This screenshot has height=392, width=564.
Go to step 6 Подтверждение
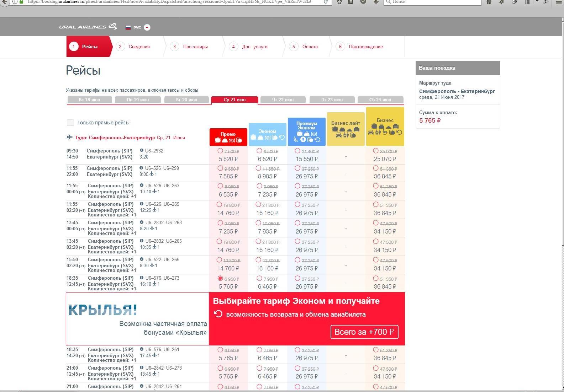(360, 47)
